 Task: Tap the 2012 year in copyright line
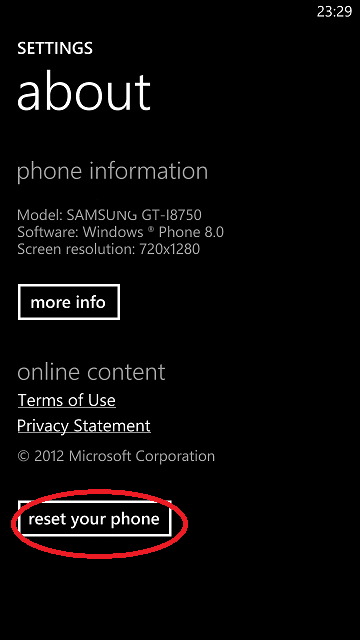click(49, 456)
